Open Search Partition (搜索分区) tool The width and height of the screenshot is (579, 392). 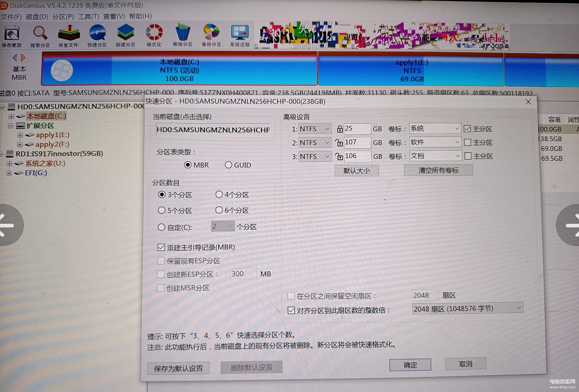(x=40, y=37)
